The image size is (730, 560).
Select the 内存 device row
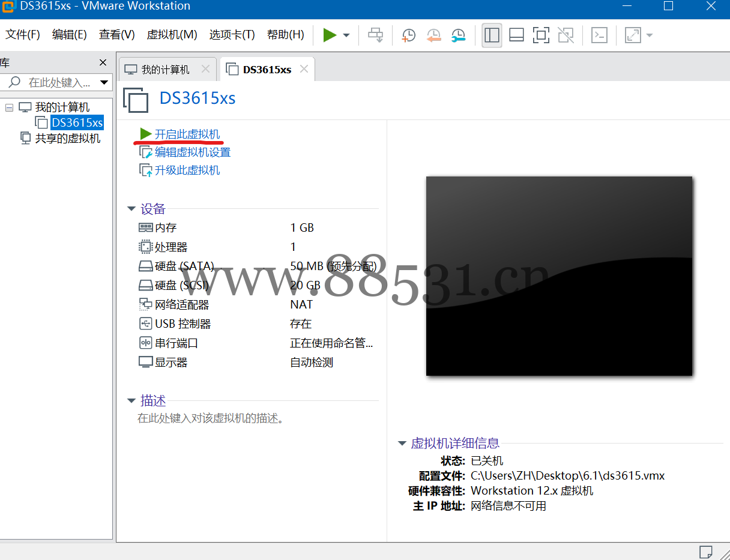pyautogui.click(x=258, y=227)
